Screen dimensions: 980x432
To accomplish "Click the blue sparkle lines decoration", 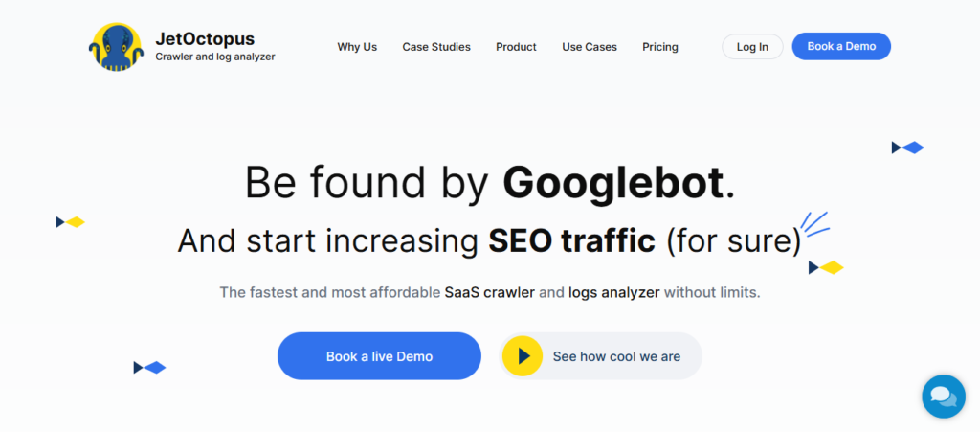I will click(x=814, y=224).
